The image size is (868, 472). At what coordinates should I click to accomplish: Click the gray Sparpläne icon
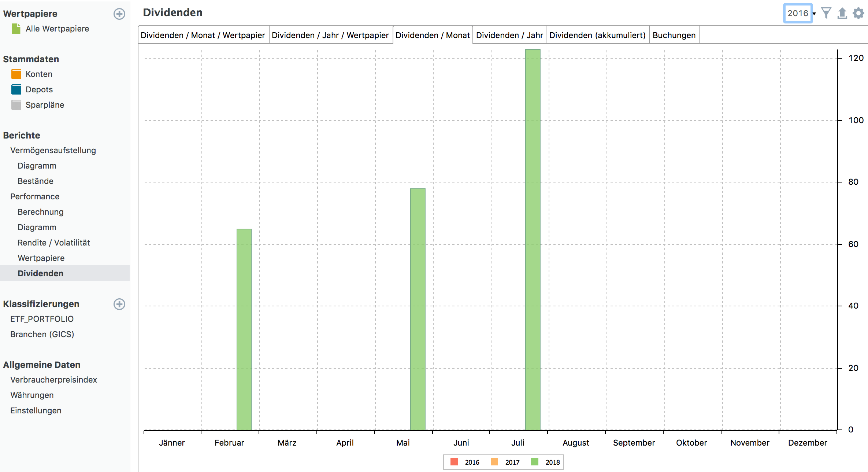point(16,105)
